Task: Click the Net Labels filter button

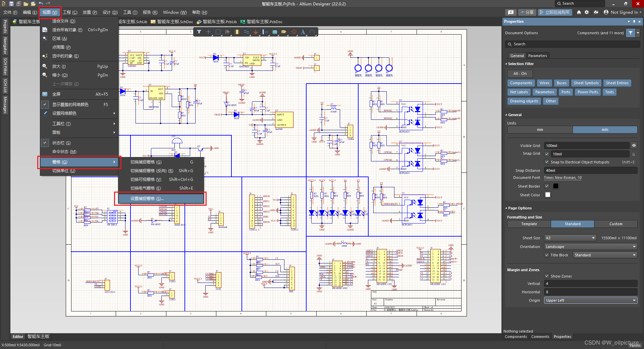Action: click(x=519, y=92)
